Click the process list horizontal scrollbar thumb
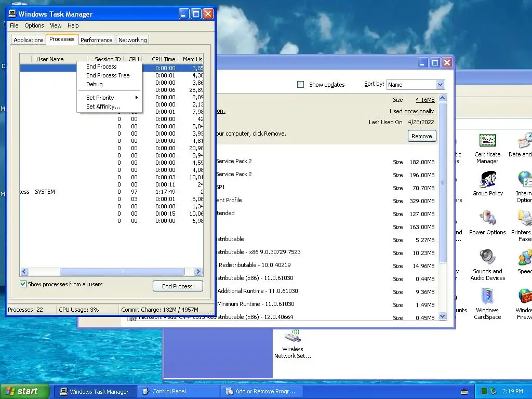 coord(122,271)
